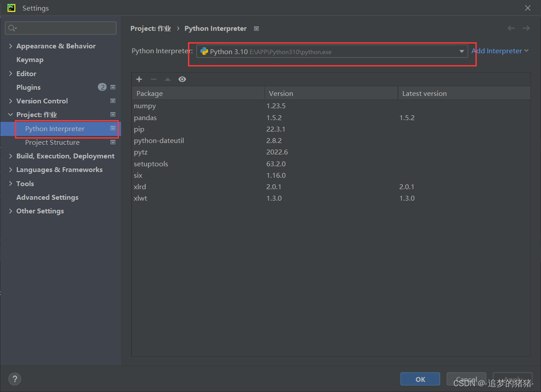Select the setuptools package row

pos(331,164)
